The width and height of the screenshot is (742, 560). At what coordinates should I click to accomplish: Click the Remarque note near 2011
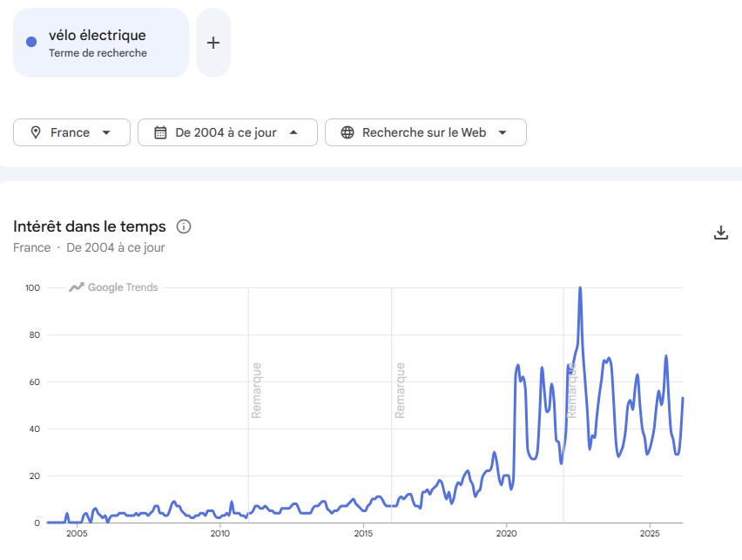[256, 390]
